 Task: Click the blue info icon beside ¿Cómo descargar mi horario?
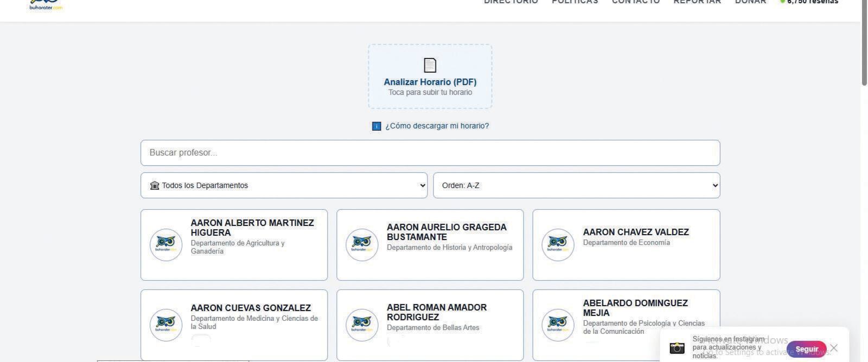pos(376,126)
